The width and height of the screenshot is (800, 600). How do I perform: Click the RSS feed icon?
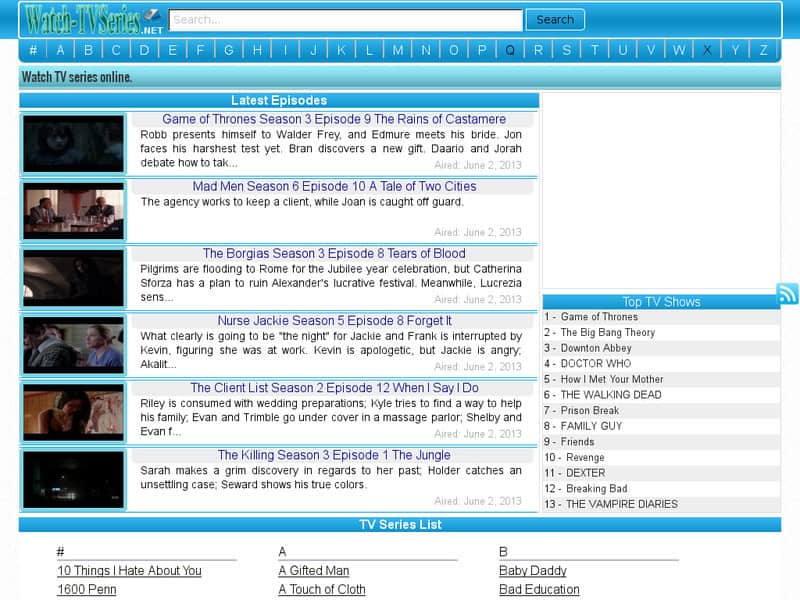click(x=787, y=293)
